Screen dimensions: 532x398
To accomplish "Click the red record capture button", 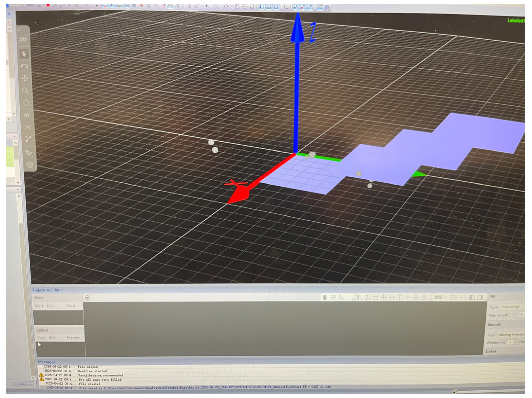I will click(x=48, y=5).
